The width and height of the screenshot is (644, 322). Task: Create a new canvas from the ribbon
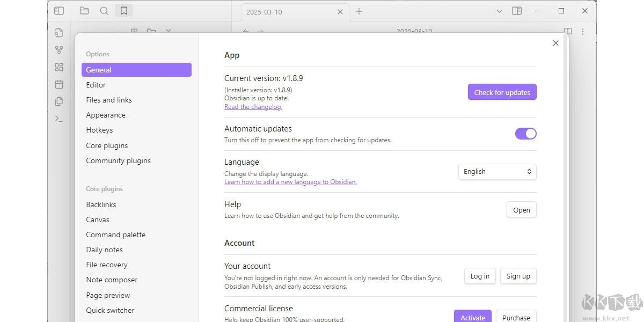coord(59,67)
